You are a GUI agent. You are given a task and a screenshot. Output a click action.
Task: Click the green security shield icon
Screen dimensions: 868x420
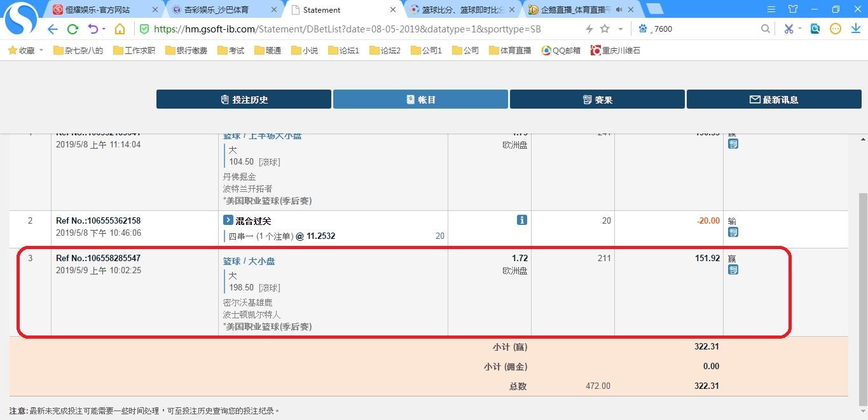point(144,29)
